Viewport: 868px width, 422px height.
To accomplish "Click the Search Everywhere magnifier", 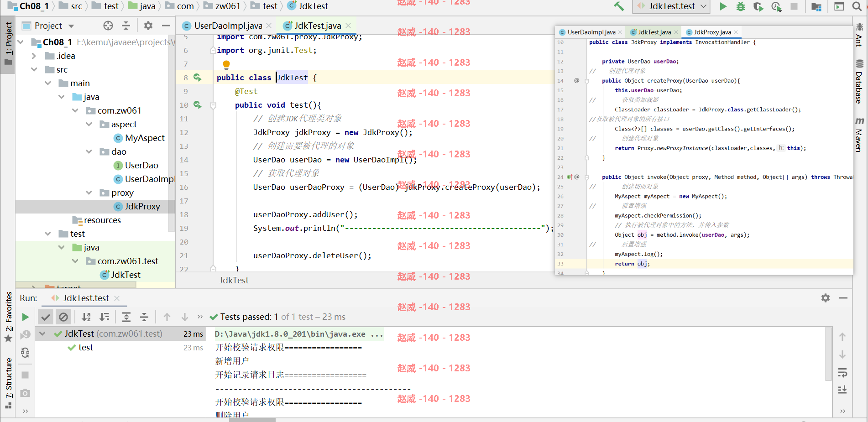I will (x=857, y=6).
